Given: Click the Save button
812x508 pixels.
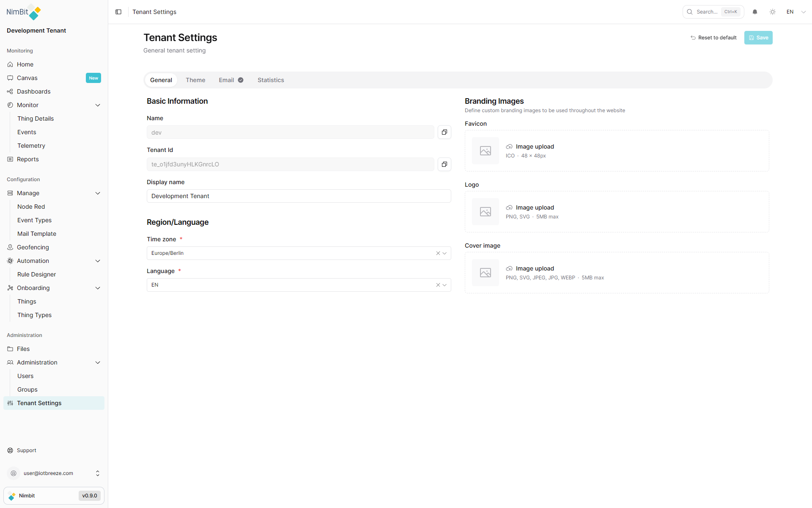Looking at the screenshot, I should click(758, 37).
